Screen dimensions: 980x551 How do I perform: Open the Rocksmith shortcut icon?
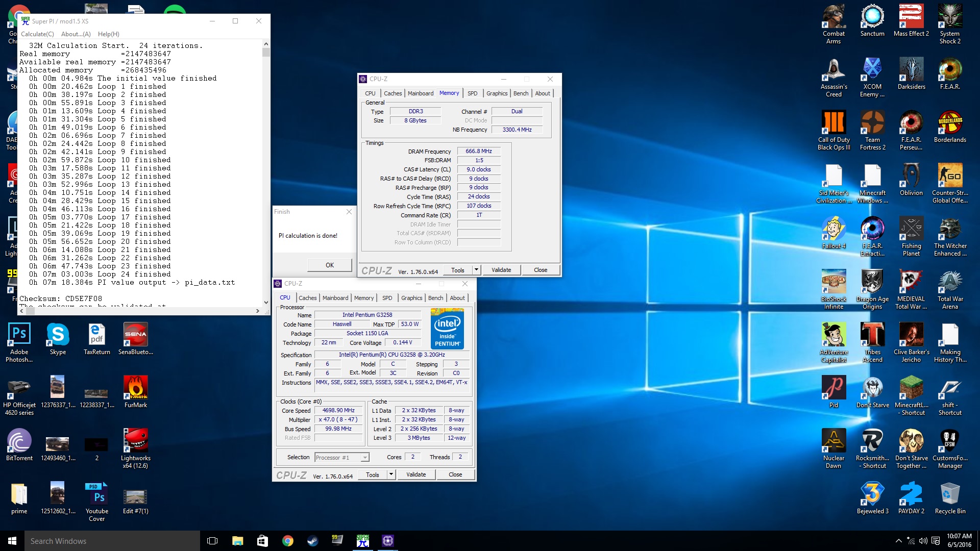tap(872, 448)
